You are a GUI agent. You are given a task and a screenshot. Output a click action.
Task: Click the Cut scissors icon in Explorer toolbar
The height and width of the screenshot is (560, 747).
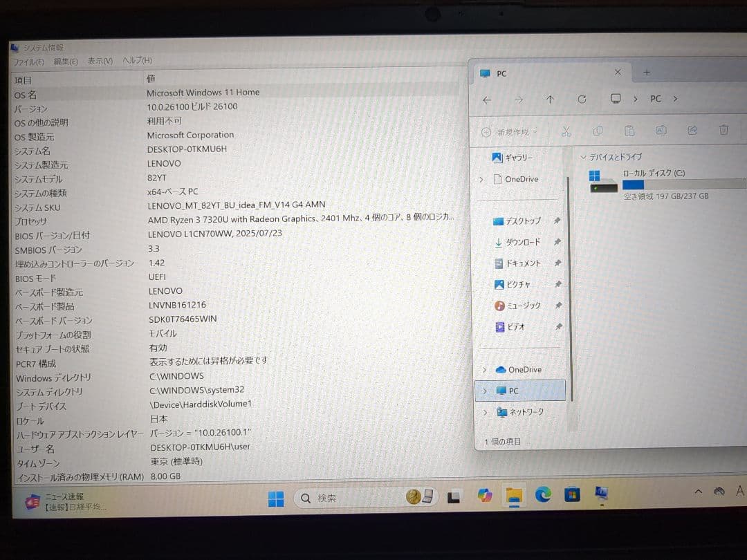tap(566, 131)
